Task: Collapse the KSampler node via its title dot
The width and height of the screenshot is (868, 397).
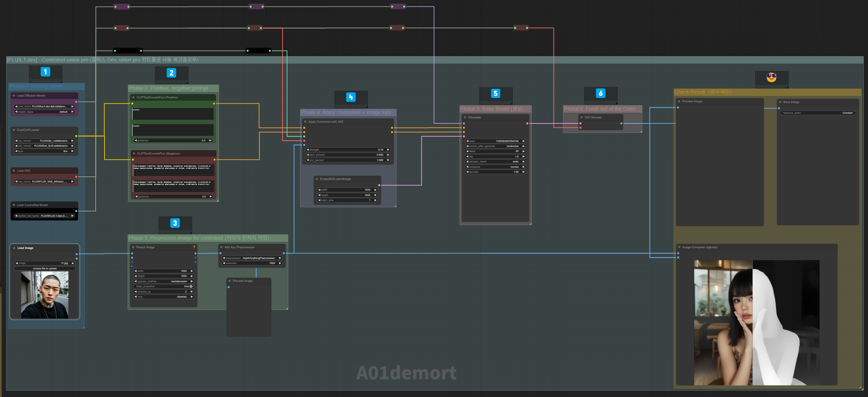Action: (x=465, y=117)
